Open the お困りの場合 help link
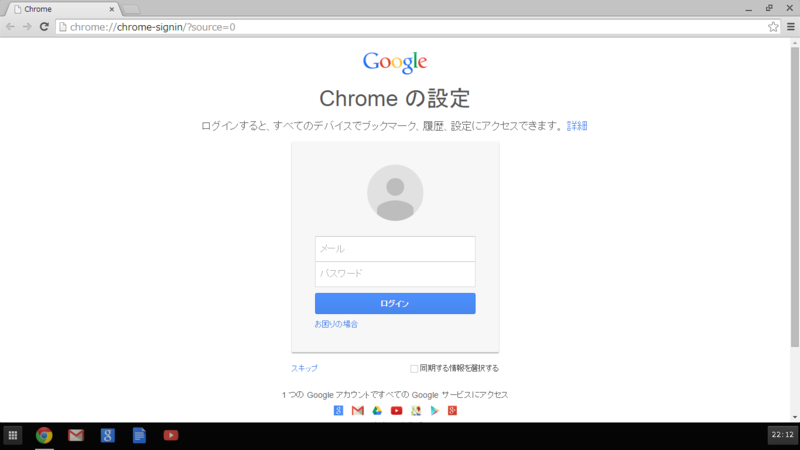Screen dimensions: 800x450 [336, 324]
